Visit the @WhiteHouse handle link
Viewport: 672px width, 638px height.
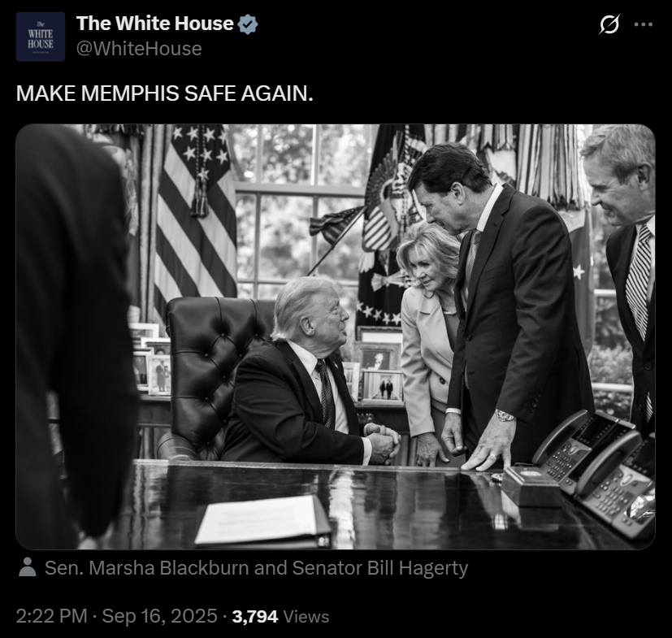click(139, 49)
